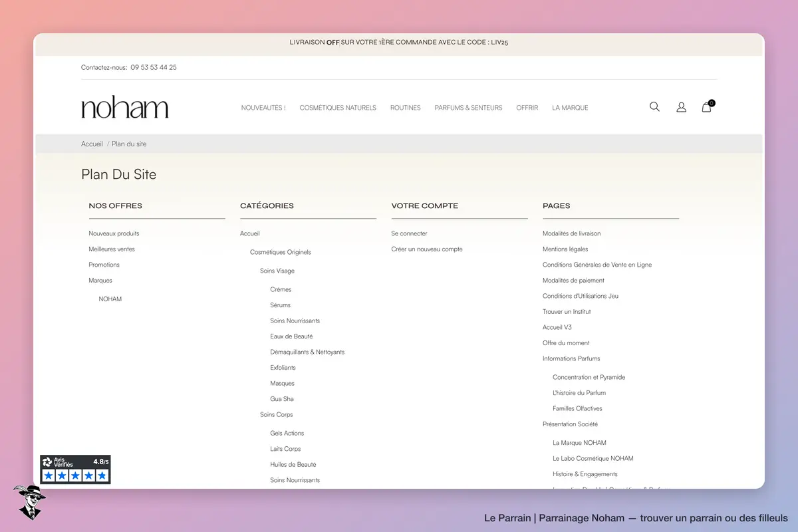Open Eaux de Beauté subcategory
The image size is (798, 532).
point(291,336)
